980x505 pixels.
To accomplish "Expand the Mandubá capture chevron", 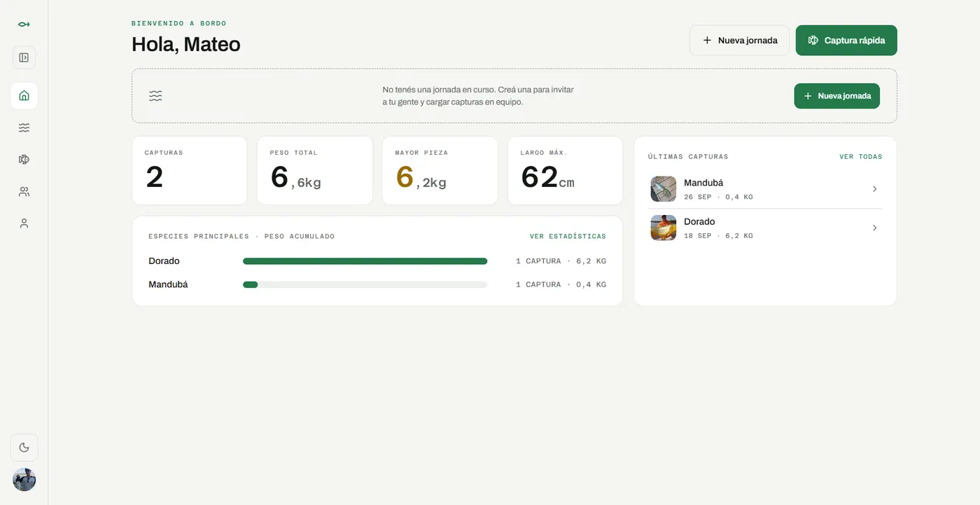I will coord(874,189).
